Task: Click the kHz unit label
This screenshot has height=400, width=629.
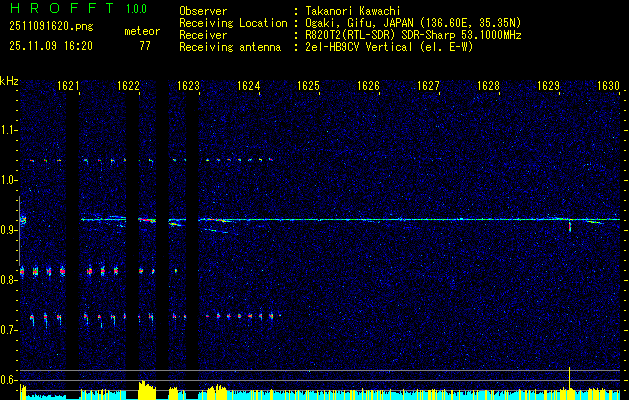Action: pos(9,81)
